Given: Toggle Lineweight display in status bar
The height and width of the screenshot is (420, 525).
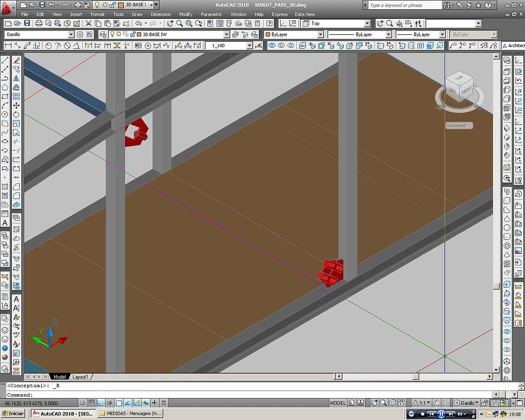Looking at the screenshot, I should [155, 403].
